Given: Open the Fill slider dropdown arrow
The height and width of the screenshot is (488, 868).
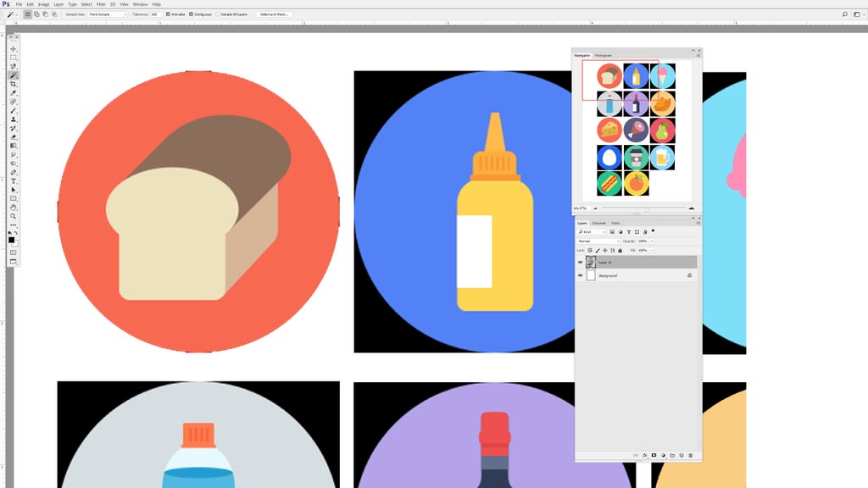Looking at the screenshot, I should (x=652, y=250).
